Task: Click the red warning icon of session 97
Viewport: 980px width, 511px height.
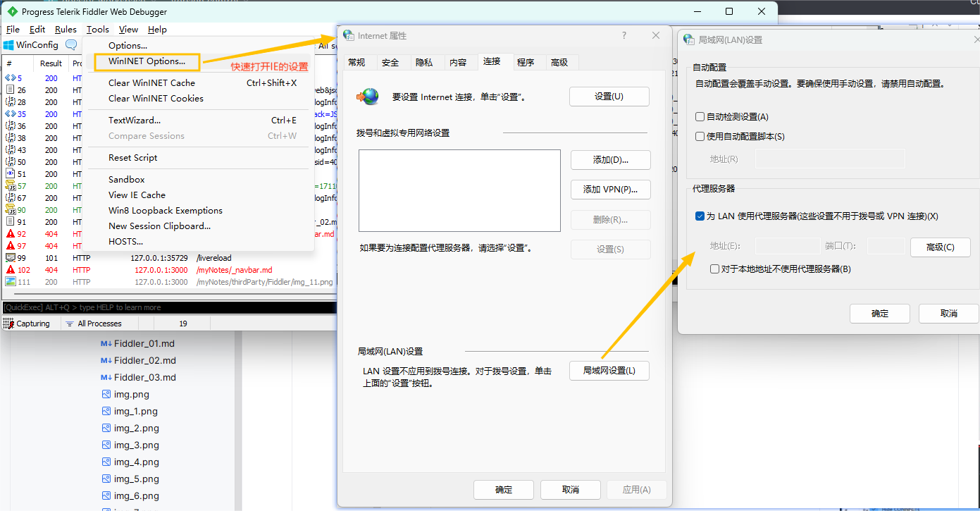Action: 10,245
